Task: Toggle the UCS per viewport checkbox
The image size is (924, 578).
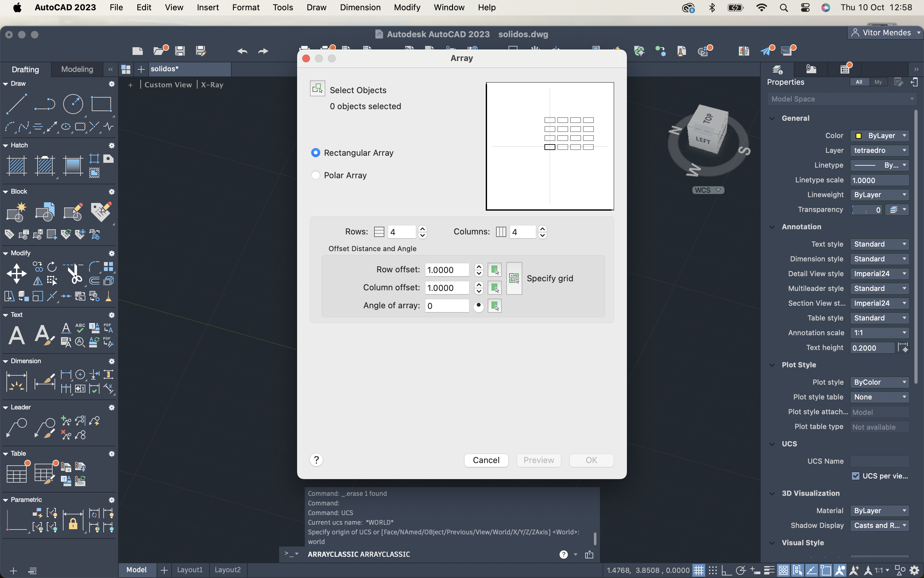Action: (856, 476)
